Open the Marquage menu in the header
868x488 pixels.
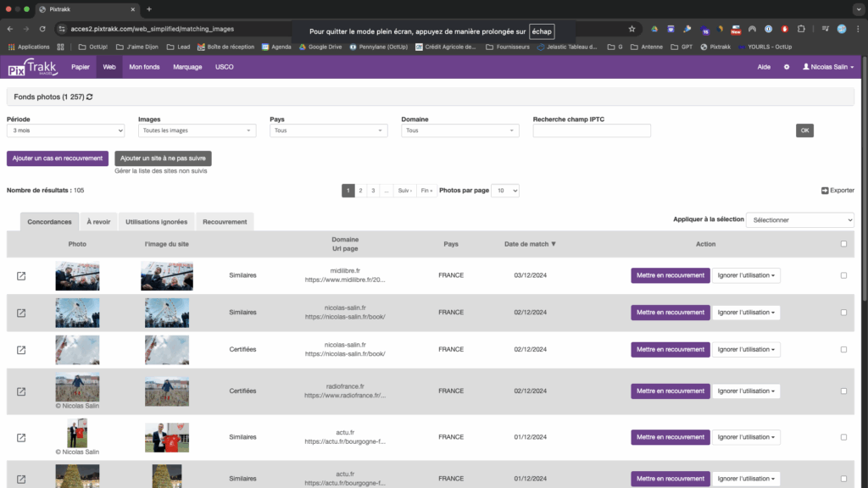pos(187,67)
